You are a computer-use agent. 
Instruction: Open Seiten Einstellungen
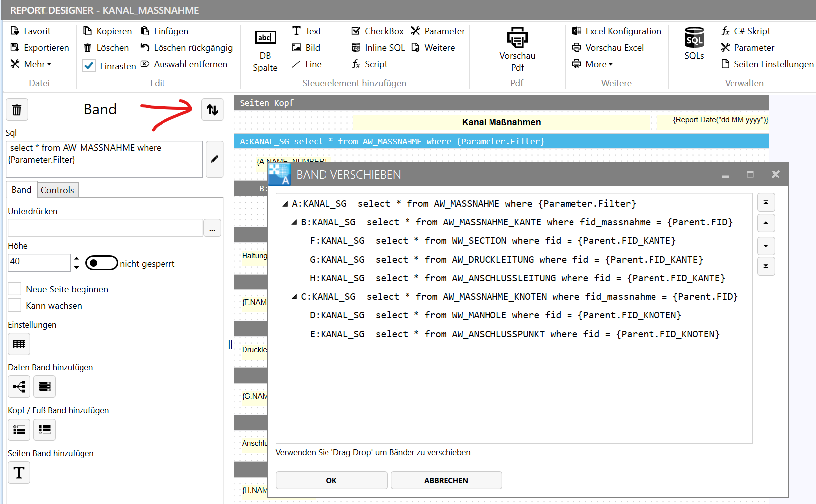pos(767,64)
